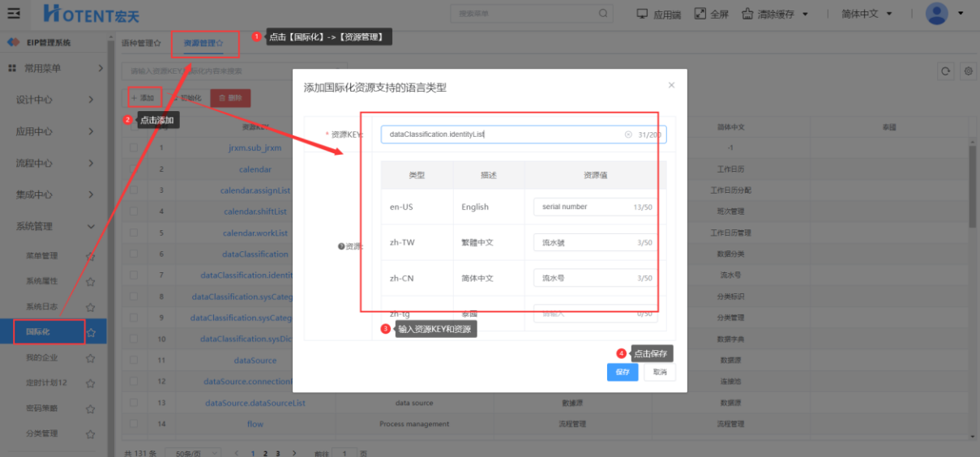Favorite 我的企业 with its star icon
The image size is (980, 457).
(x=91, y=357)
